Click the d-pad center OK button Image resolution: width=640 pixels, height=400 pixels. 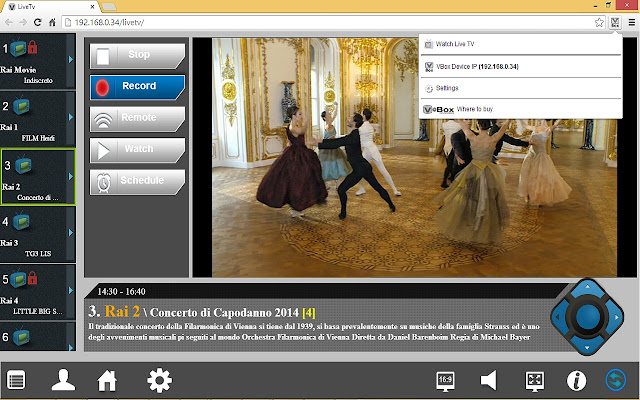click(587, 317)
